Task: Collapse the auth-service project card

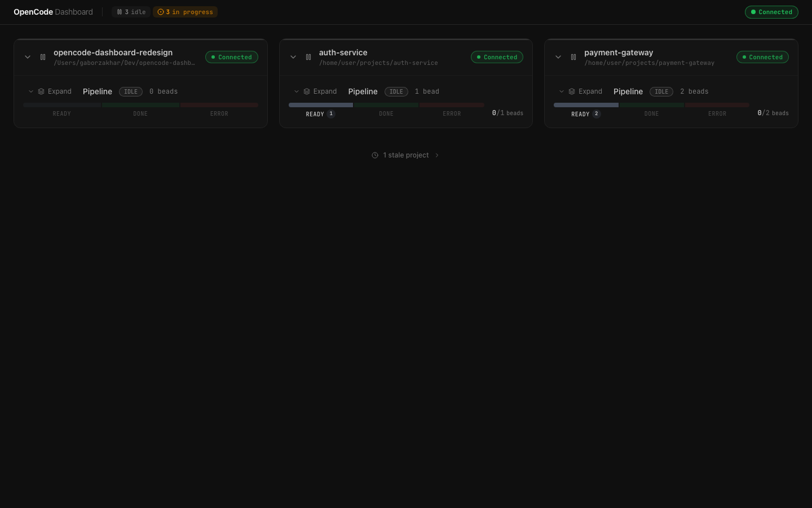Action: (293, 57)
